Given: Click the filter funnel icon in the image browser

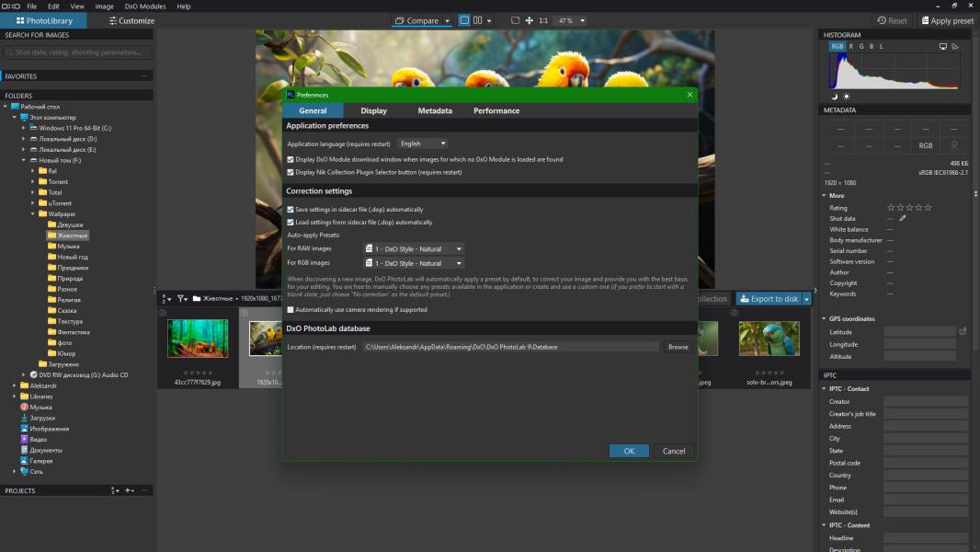Looking at the screenshot, I should point(181,299).
